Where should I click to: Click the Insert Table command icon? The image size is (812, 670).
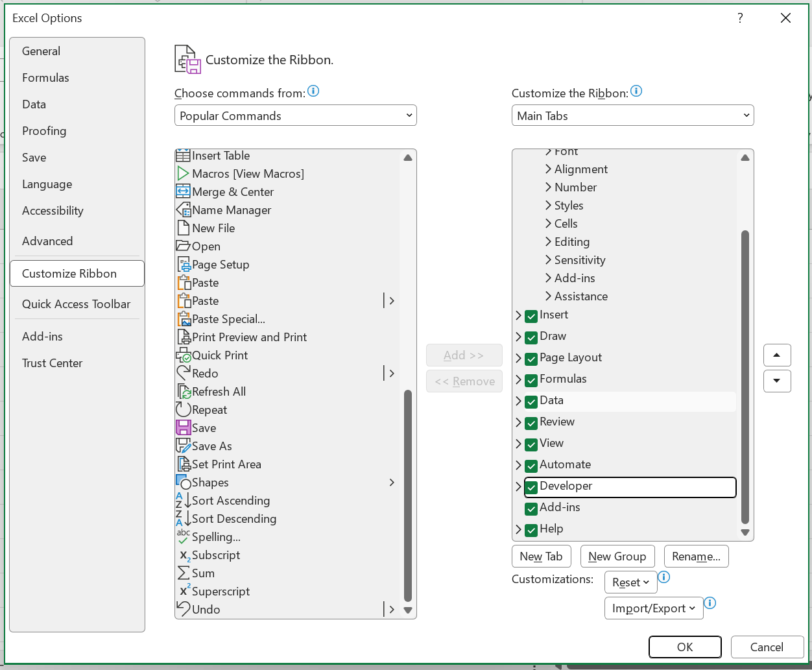click(x=183, y=156)
